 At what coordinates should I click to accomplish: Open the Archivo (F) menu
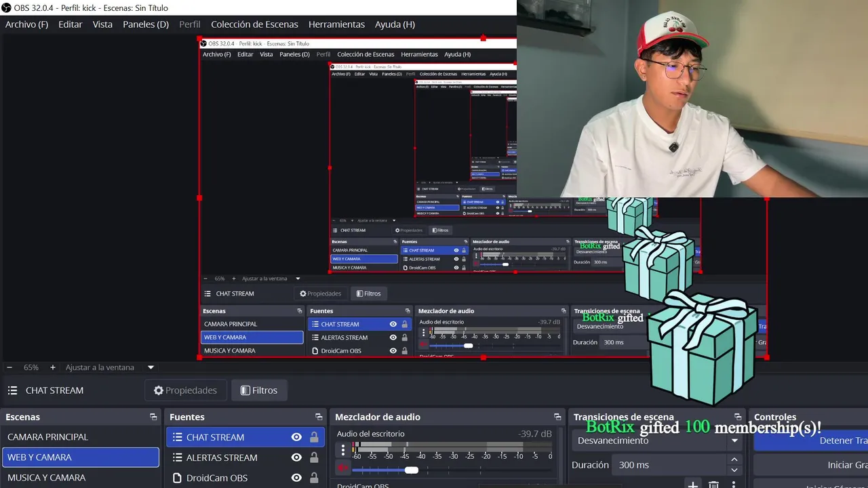tap(27, 24)
